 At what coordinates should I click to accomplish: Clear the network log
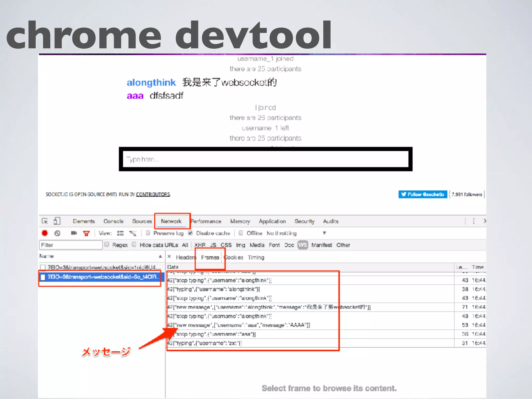click(x=57, y=233)
